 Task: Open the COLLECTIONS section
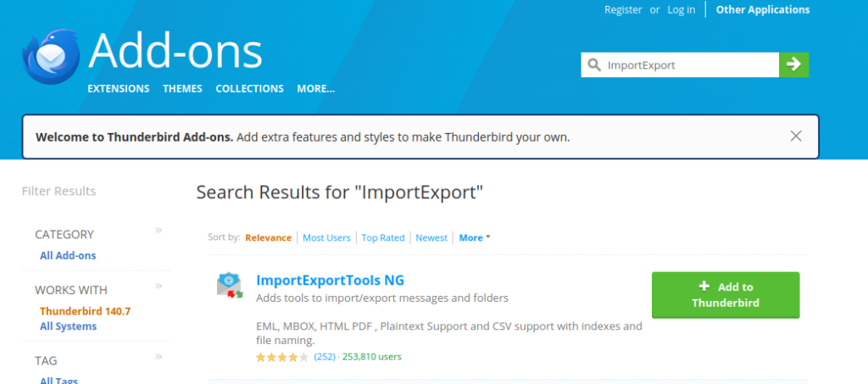click(x=250, y=88)
